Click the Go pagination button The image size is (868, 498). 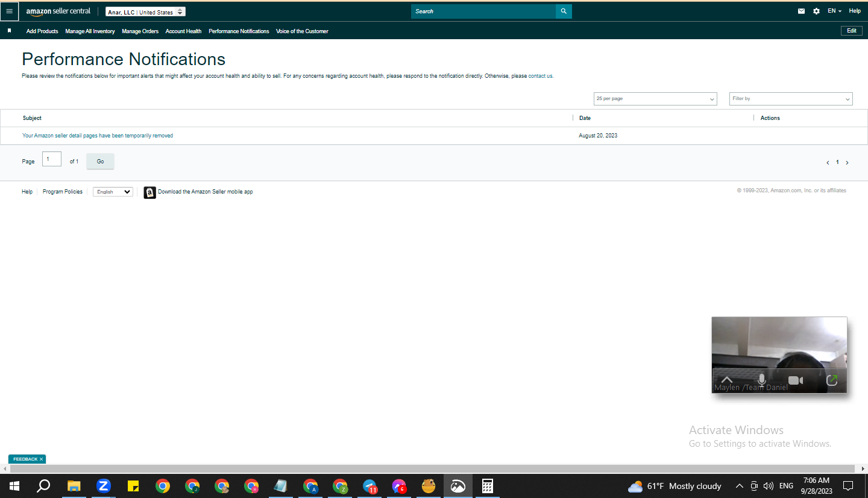[x=100, y=162]
